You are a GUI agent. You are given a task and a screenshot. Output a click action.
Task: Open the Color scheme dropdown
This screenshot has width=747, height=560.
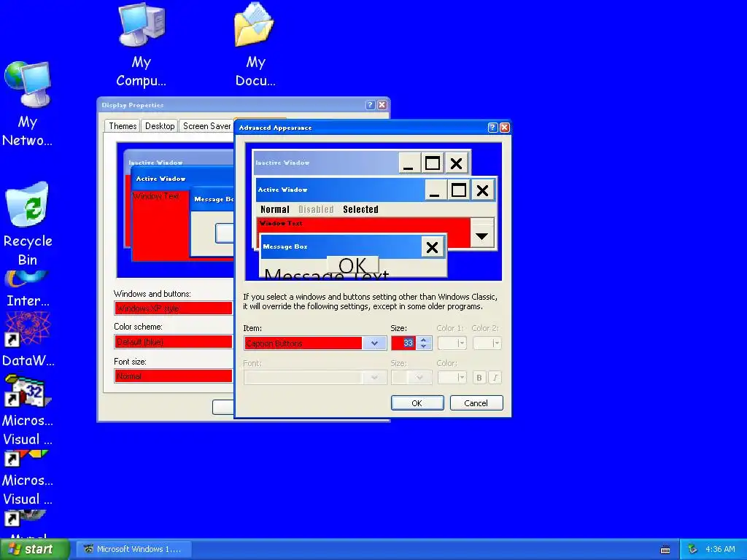(174, 341)
